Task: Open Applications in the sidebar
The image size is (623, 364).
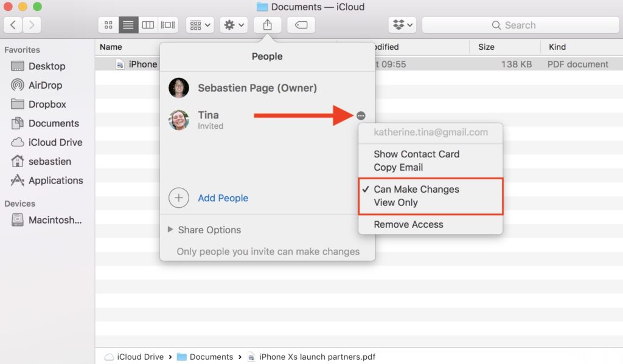Action: [55, 180]
